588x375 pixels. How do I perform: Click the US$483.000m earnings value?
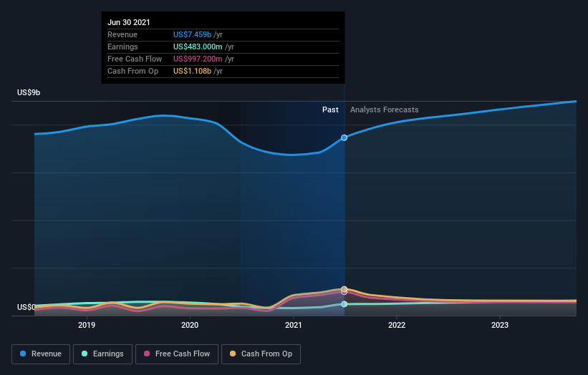tap(198, 47)
